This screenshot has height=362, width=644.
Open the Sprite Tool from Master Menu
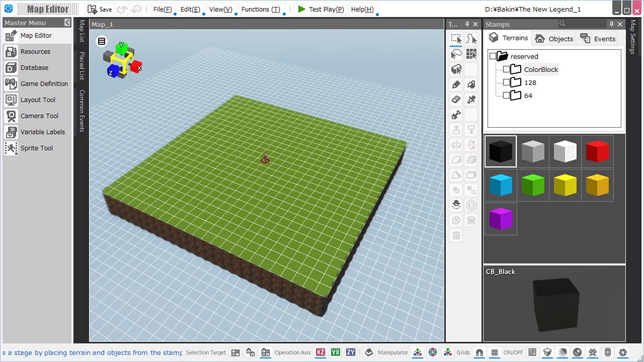[36, 148]
